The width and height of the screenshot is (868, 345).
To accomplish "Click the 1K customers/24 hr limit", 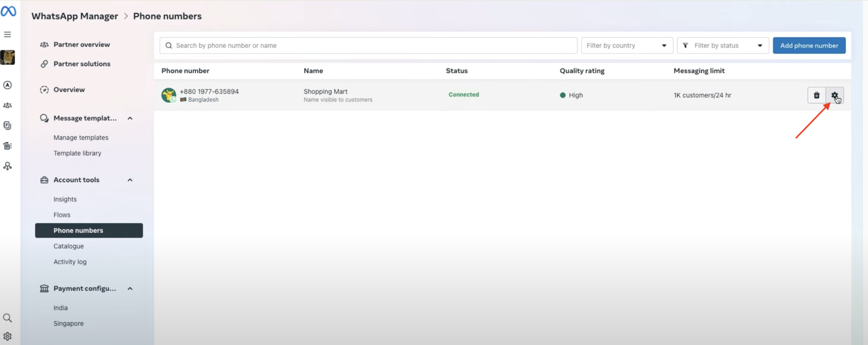I will pyautogui.click(x=702, y=95).
